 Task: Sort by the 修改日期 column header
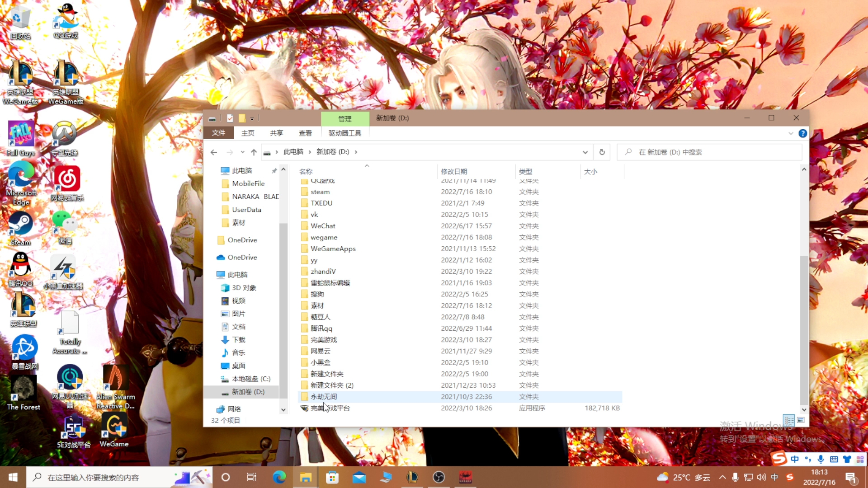[x=476, y=171]
